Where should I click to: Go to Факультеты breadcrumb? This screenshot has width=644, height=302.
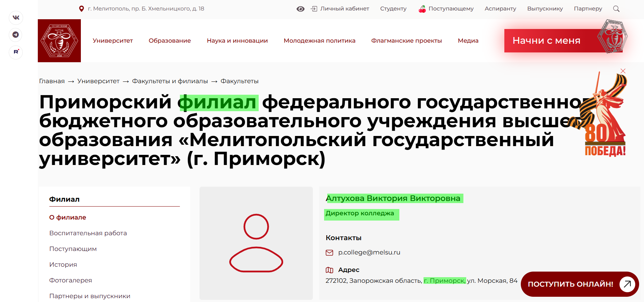point(239,81)
